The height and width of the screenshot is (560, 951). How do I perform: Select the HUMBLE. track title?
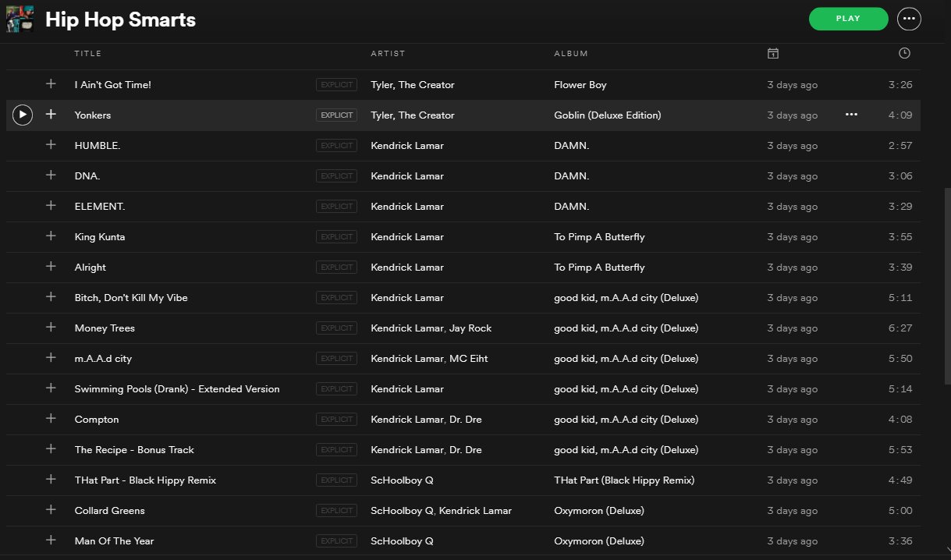[98, 146]
